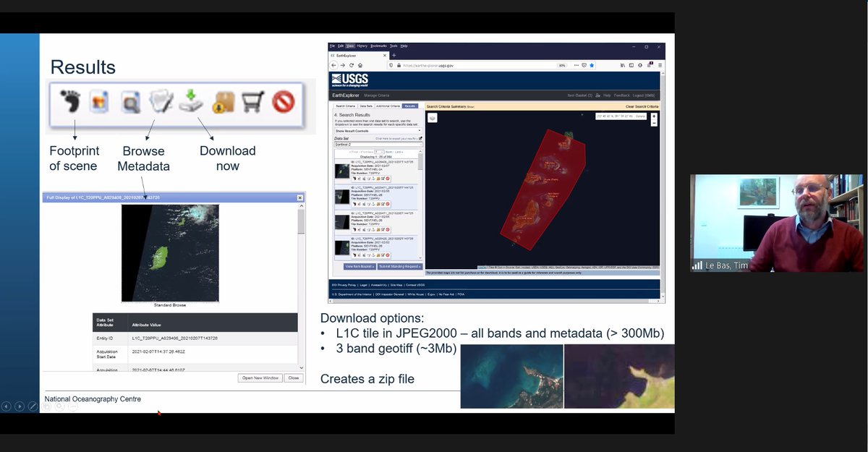
Task: Click the cardboard box order scene icon
Action: pyautogui.click(x=223, y=103)
